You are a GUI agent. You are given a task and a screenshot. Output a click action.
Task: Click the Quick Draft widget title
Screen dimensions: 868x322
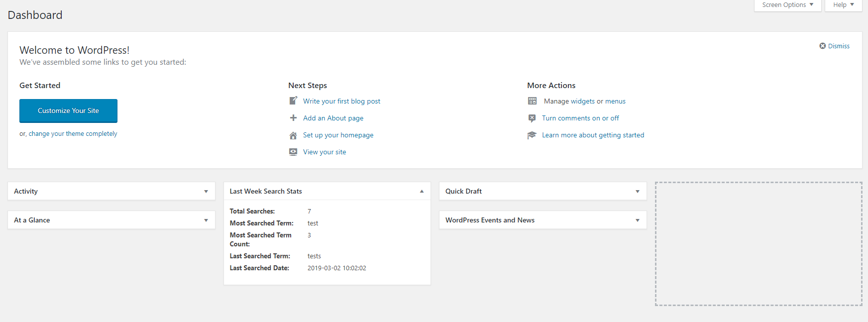click(463, 191)
